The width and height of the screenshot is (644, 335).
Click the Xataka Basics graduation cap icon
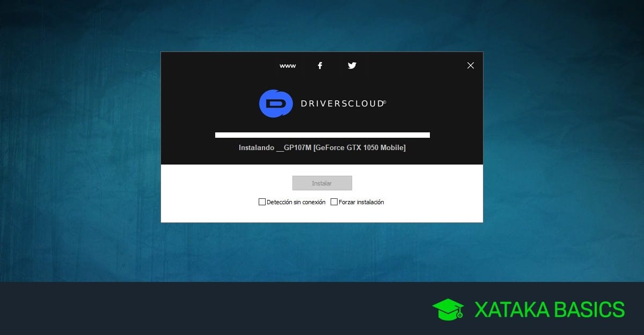pyautogui.click(x=447, y=309)
